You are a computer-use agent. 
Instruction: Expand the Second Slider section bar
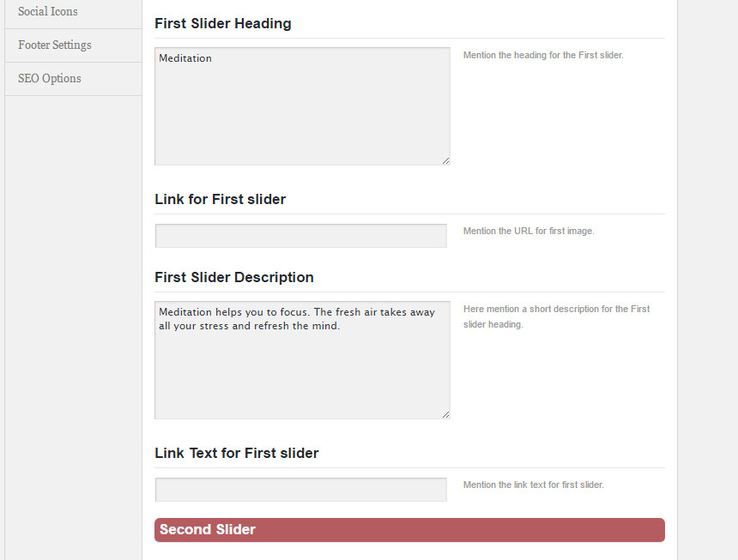409,530
